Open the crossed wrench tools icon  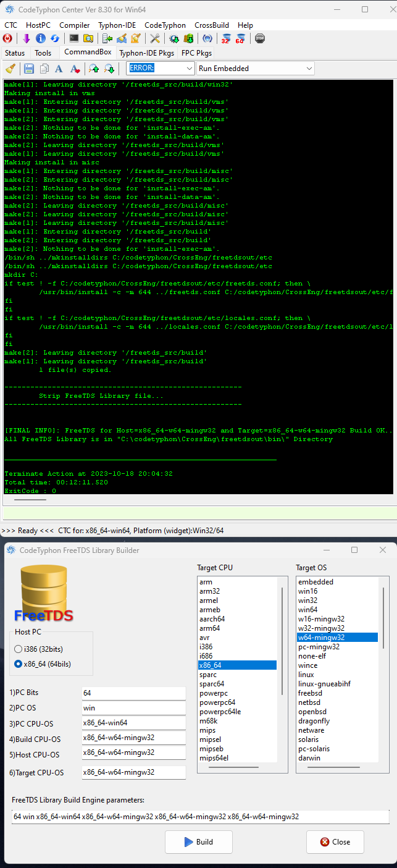(155, 38)
